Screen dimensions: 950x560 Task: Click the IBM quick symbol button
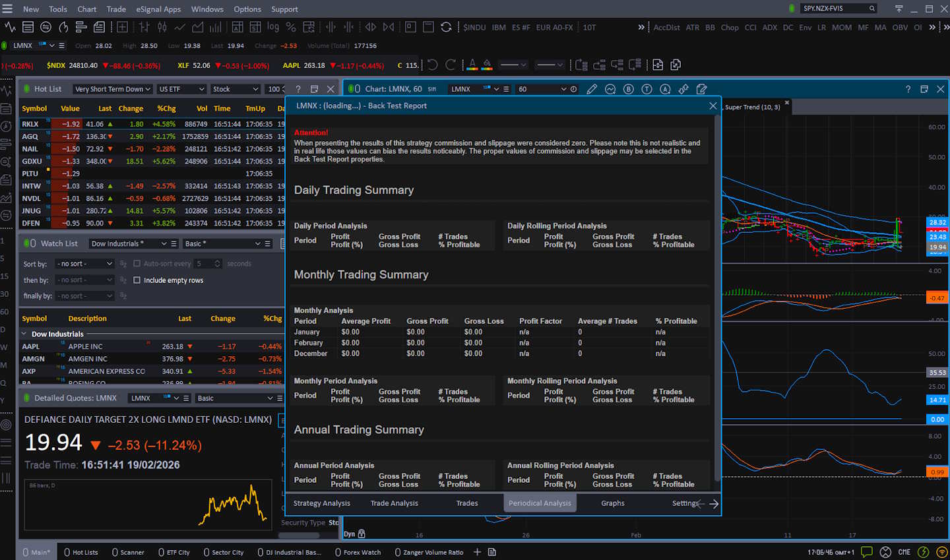499,27
